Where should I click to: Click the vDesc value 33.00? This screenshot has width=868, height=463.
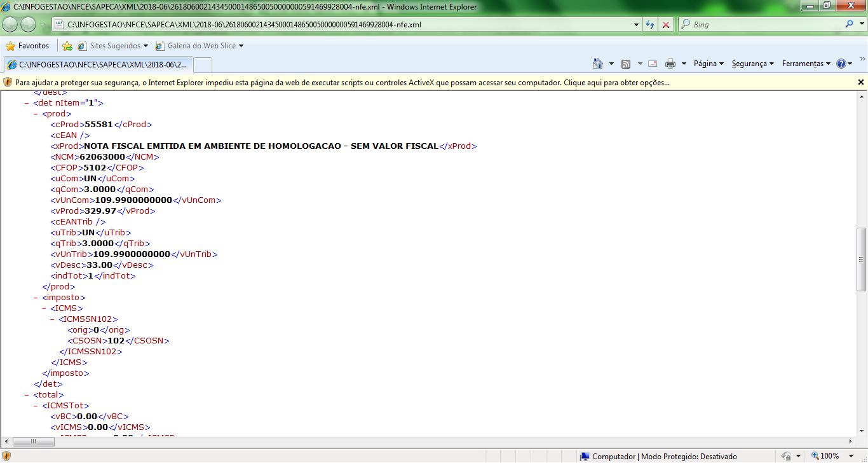point(100,265)
